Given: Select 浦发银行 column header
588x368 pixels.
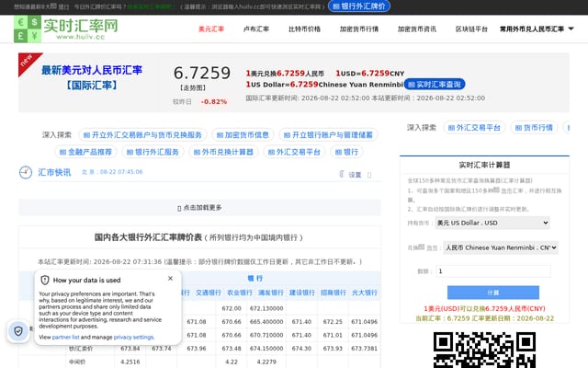Looking at the screenshot, I should (x=271, y=293).
